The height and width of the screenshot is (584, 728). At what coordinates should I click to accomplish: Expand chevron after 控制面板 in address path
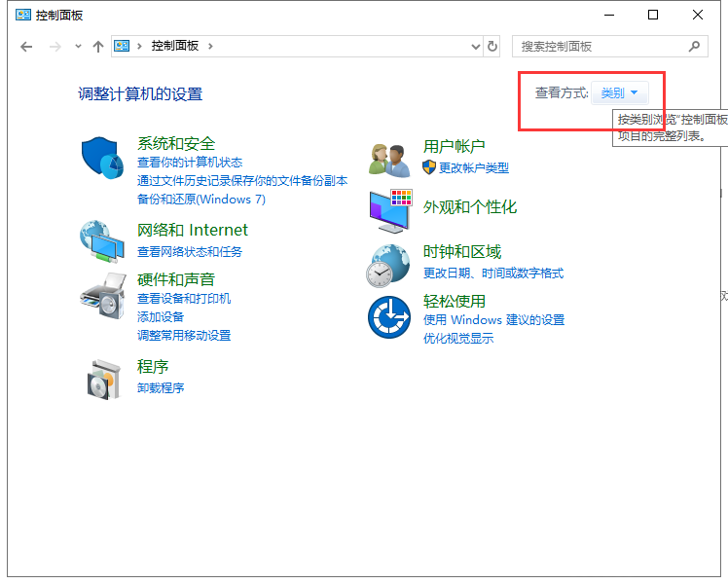click(x=210, y=47)
